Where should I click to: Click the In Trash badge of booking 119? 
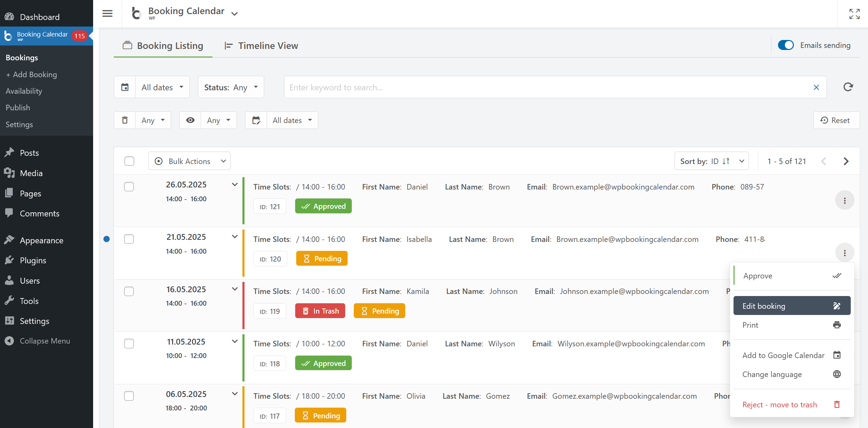320,311
